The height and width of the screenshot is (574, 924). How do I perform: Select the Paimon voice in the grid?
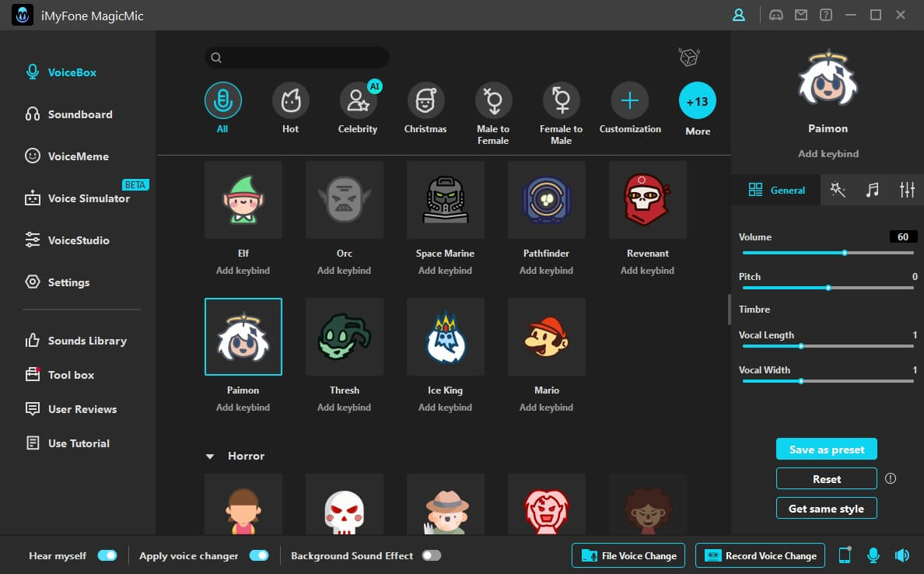[x=243, y=337]
